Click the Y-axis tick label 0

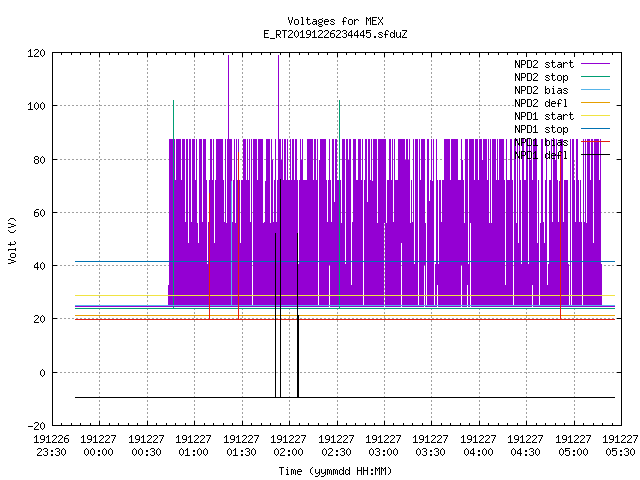[42, 373]
